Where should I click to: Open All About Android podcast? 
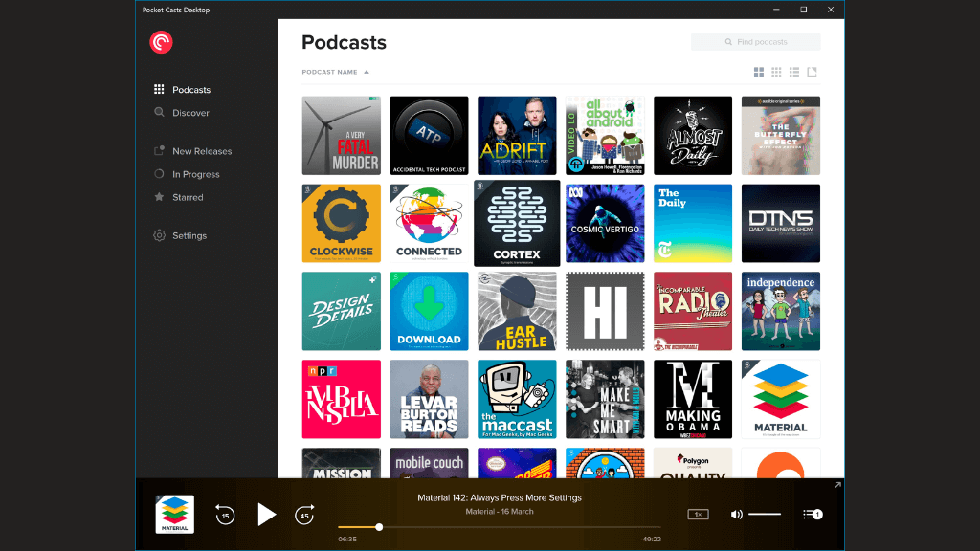pos(605,136)
